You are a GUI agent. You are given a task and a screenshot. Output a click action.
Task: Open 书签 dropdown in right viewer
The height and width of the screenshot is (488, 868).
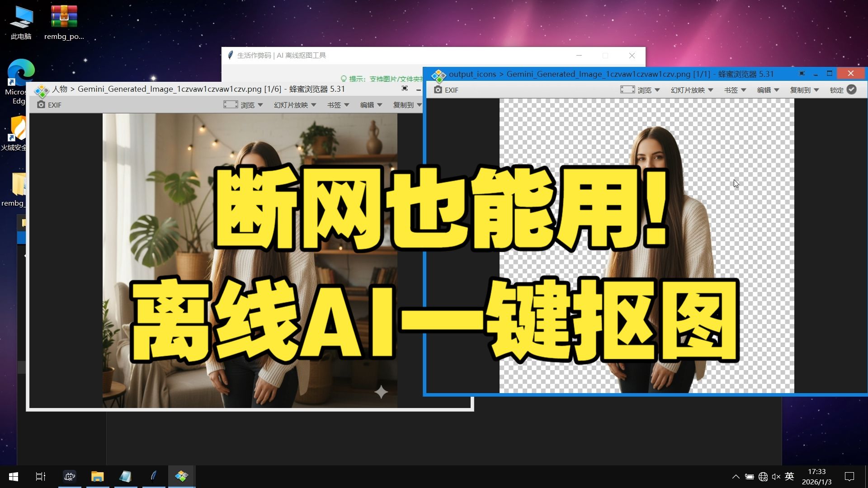pos(735,90)
